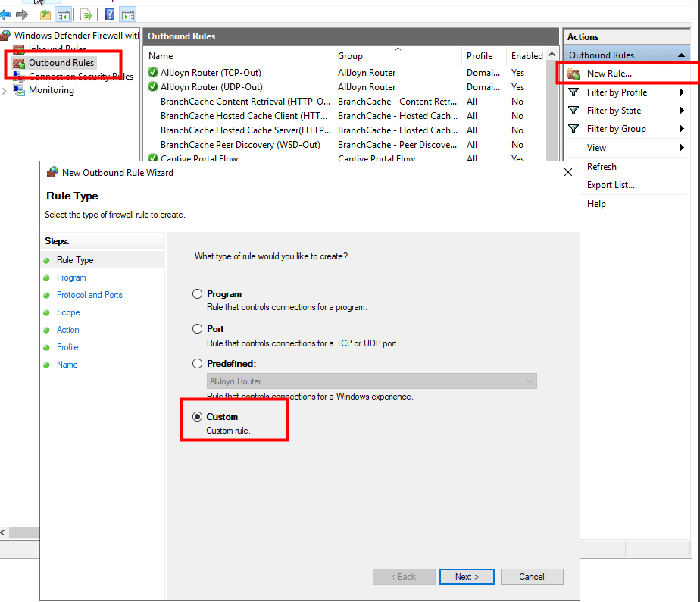Expand the Monitoring tree node
The width and height of the screenshot is (700, 602).
[5, 91]
